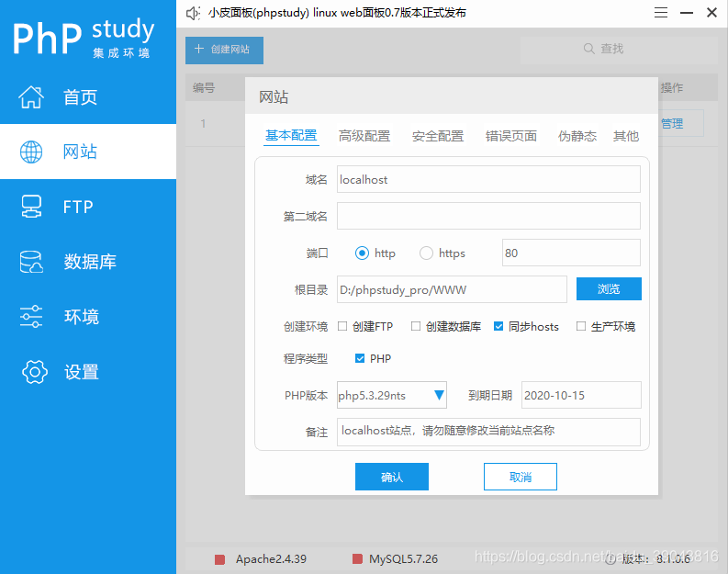This screenshot has height=574, width=728.
Task: Click the 确认 button
Action: click(392, 477)
